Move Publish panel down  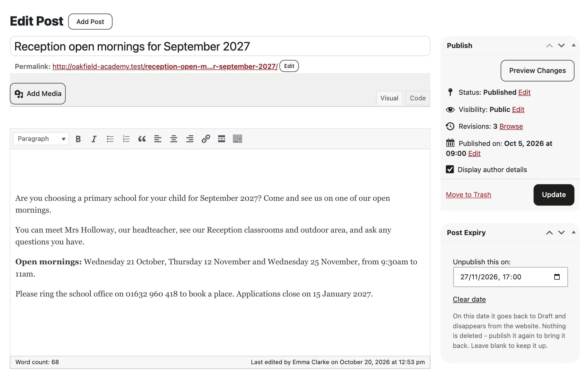click(x=562, y=46)
